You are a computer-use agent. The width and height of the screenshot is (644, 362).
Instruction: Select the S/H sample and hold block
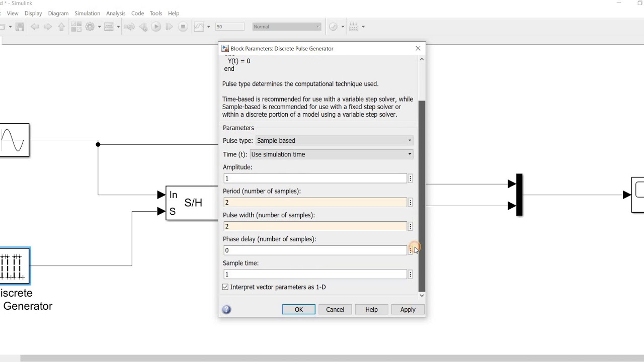point(192,203)
